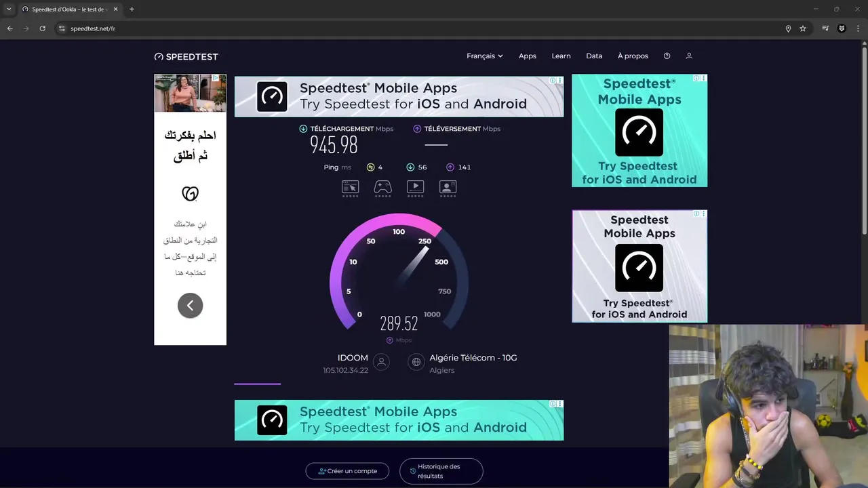Click the browser profile avatar icon
This screenshot has width=868, height=488.
[x=842, y=28]
